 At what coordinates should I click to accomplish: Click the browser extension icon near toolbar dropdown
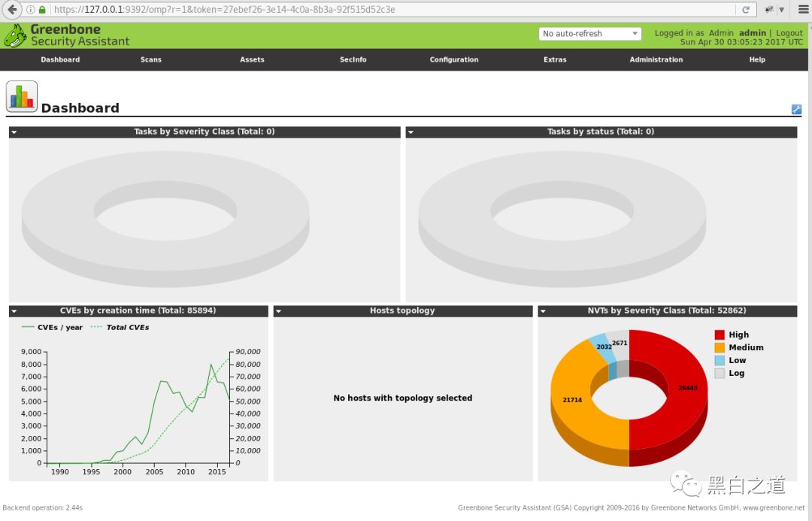coord(769,9)
